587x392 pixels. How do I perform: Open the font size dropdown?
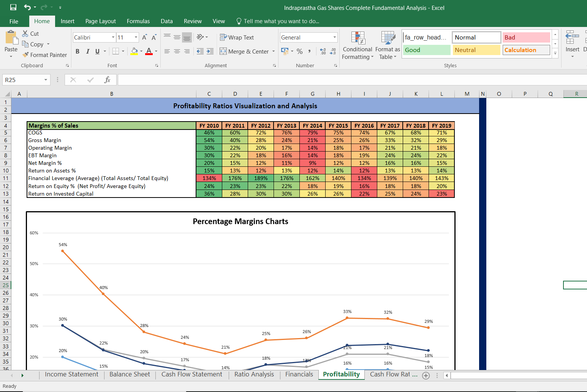[136, 37]
